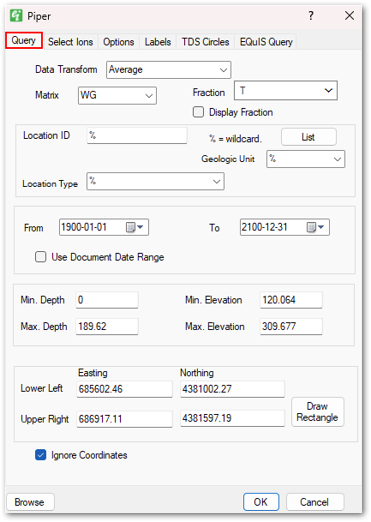Click Upper Right Northing field 4381597.19

(232, 418)
